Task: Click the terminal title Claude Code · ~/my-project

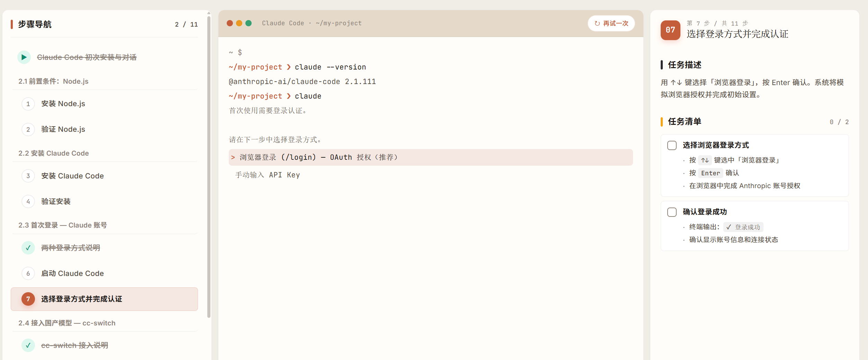Action: tap(312, 23)
